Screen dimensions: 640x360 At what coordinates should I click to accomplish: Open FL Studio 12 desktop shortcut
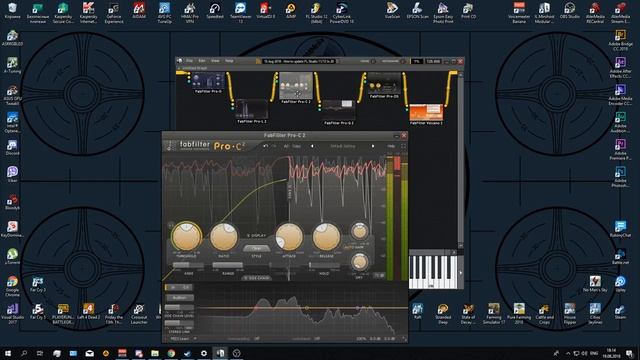click(x=316, y=13)
